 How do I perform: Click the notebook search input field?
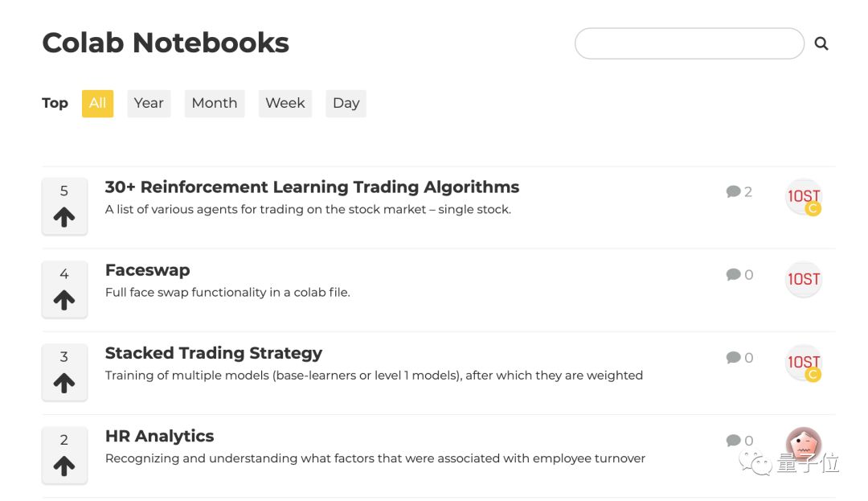(x=689, y=43)
